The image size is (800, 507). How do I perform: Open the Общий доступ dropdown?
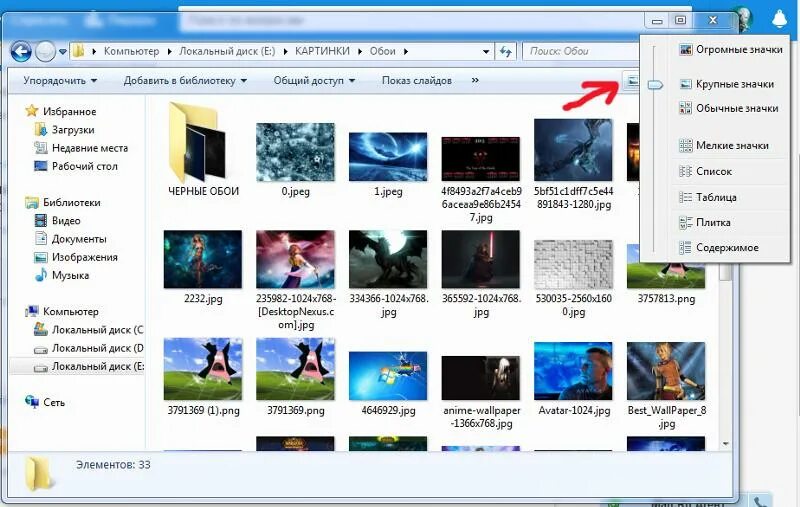314,81
